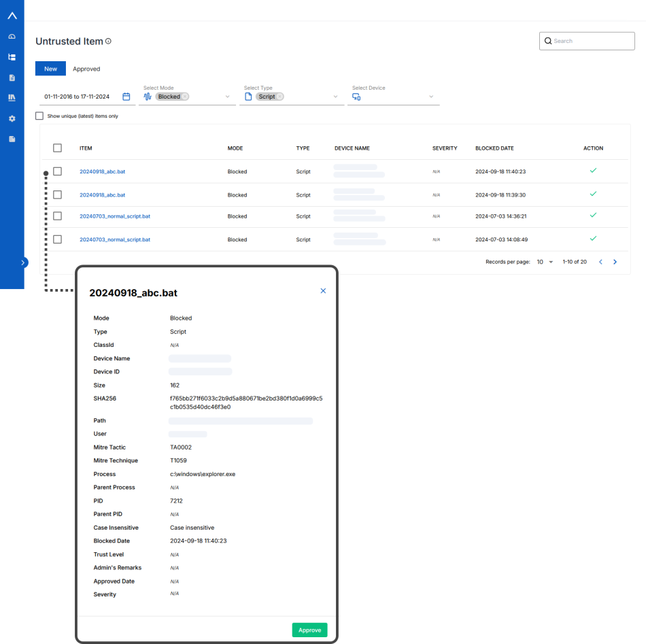
Task: Switch to the Approved tab
Action: (86, 69)
